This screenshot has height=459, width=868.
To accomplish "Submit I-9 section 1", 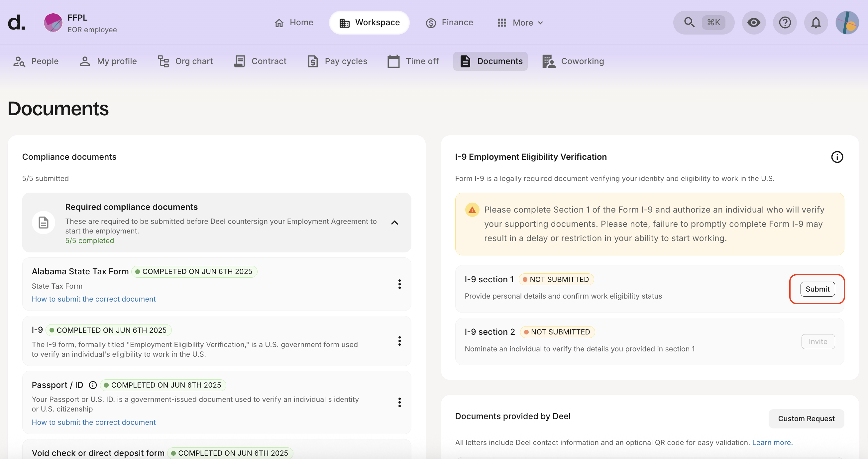I will (817, 289).
